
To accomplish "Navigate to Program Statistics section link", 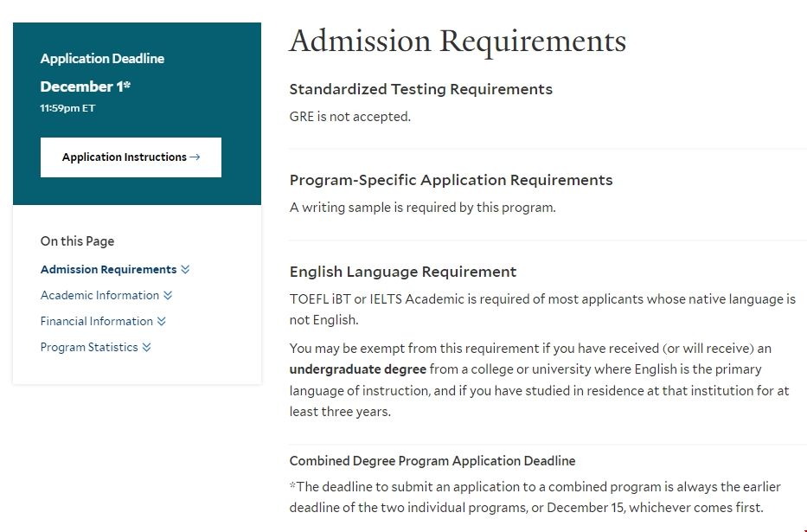I will pos(89,348).
